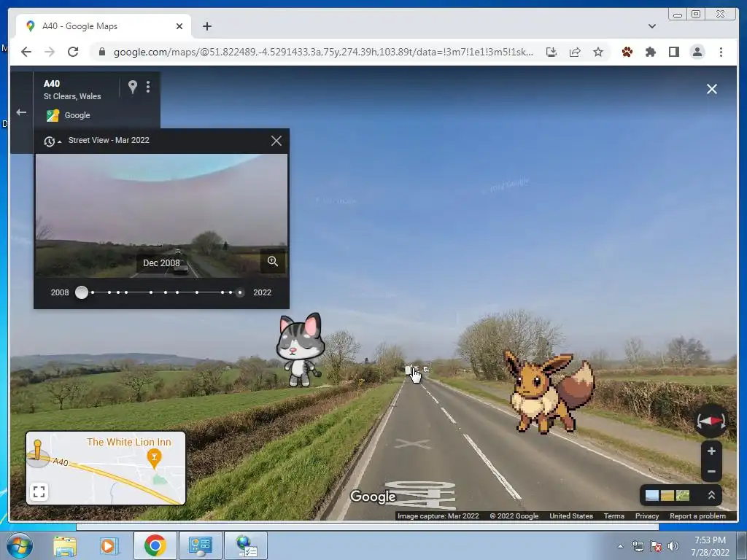Viewport: 747px width, 560px height.
Task: Show hidden system tray icons
Action: (x=620, y=546)
